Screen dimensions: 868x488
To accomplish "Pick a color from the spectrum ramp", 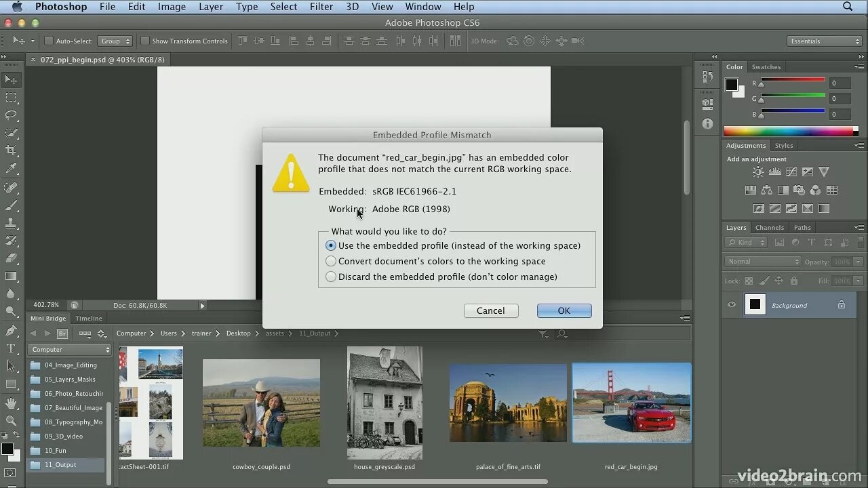I will 788,131.
